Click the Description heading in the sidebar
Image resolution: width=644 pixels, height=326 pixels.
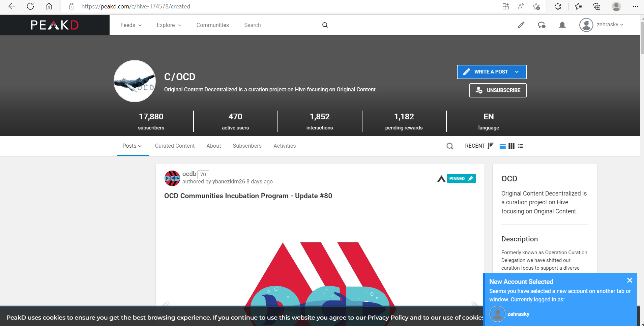pyautogui.click(x=520, y=239)
